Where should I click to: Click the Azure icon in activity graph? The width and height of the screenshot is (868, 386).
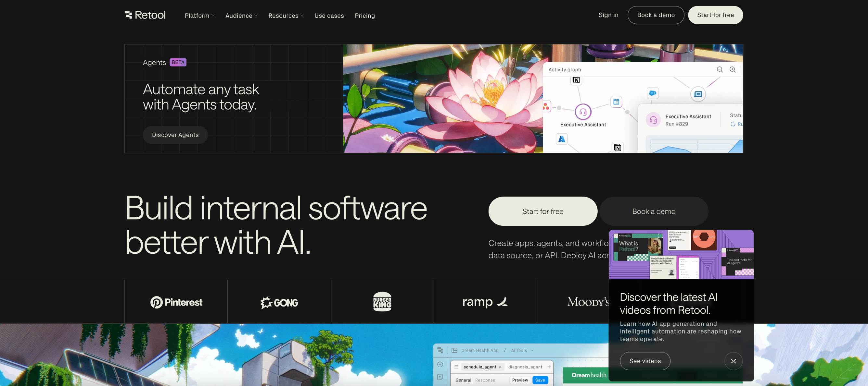(x=561, y=139)
